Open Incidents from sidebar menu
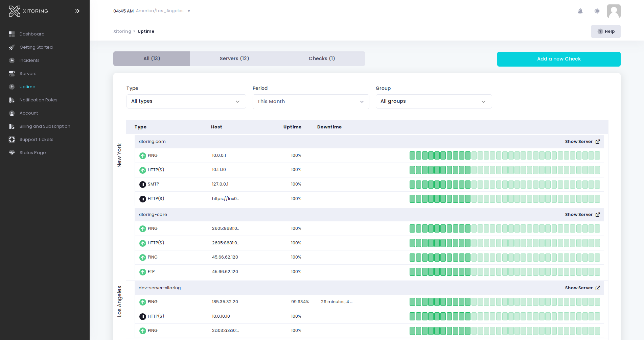Image resolution: width=644 pixels, height=340 pixels. (x=29, y=60)
